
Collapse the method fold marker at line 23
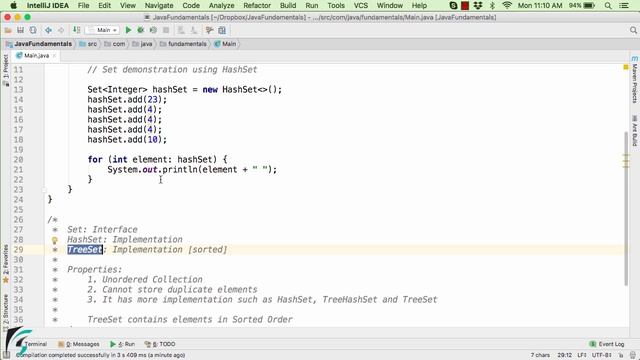point(44,190)
